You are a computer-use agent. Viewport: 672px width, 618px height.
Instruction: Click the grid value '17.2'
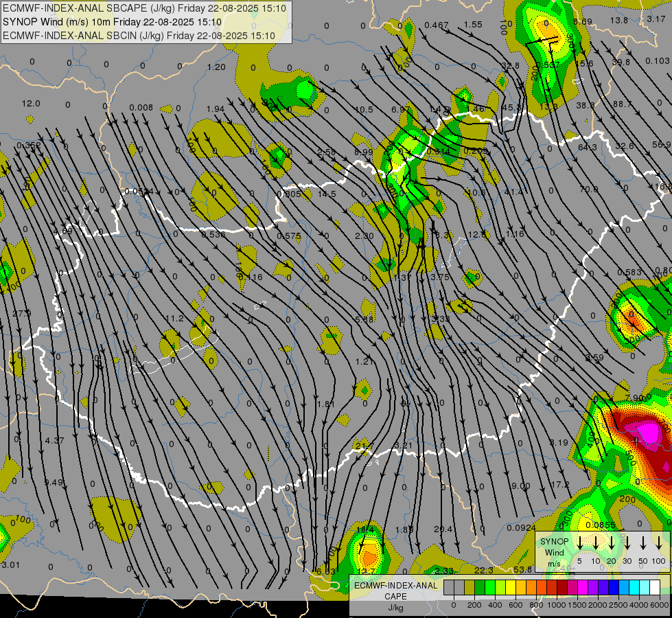pyautogui.click(x=559, y=484)
